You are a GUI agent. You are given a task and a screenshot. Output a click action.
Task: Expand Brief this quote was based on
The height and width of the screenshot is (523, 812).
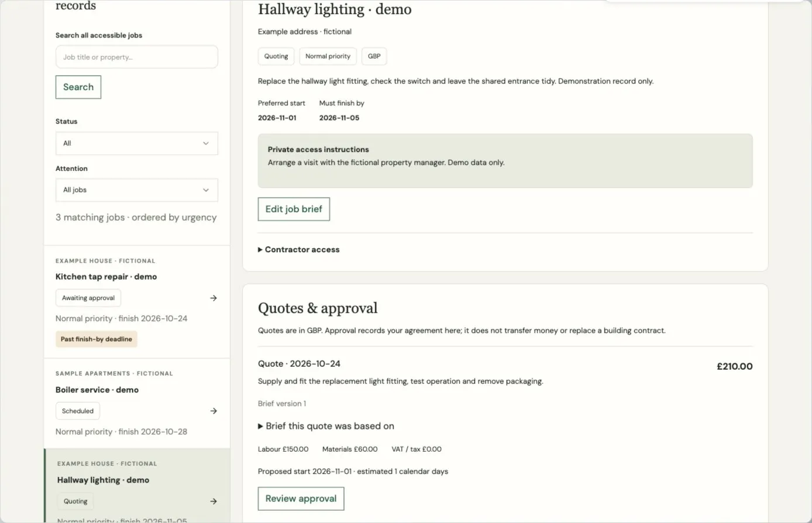click(x=326, y=426)
